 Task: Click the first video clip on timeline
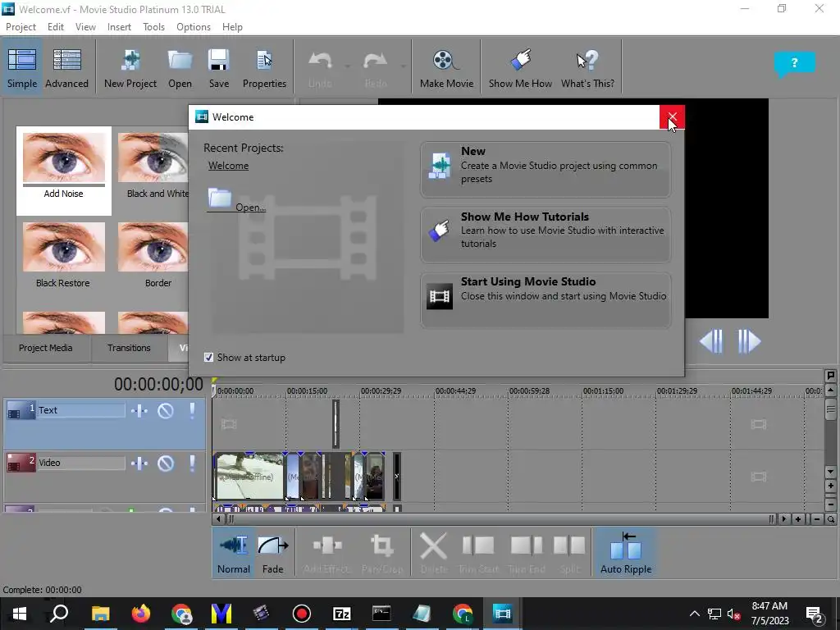pyautogui.click(x=249, y=477)
